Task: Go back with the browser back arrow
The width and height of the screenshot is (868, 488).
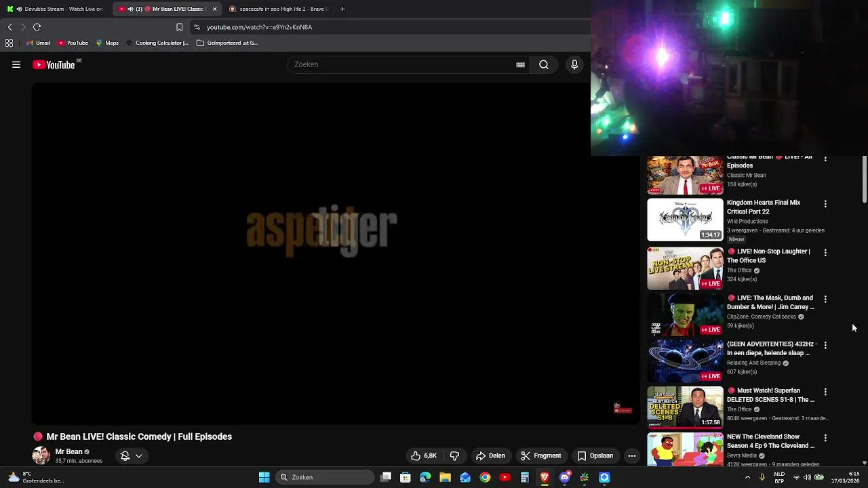Action: [9, 27]
